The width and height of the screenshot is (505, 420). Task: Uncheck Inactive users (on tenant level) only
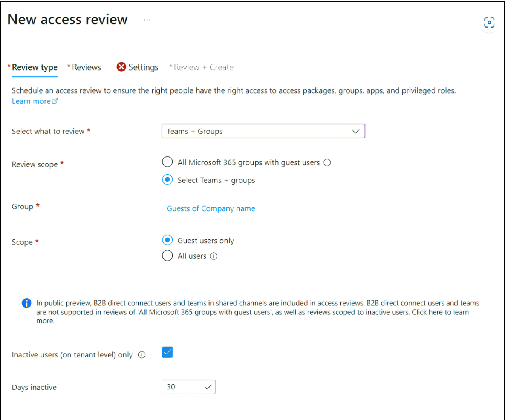(x=167, y=353)
